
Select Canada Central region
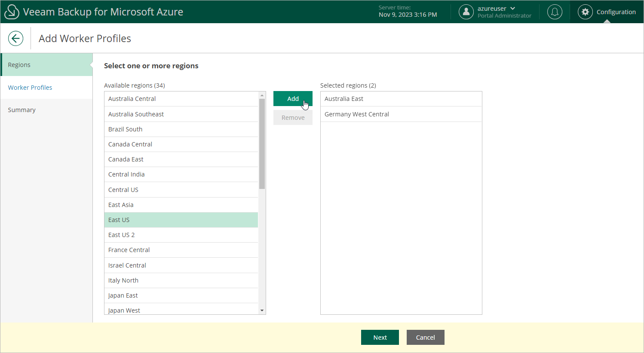[x=181, y=144]
